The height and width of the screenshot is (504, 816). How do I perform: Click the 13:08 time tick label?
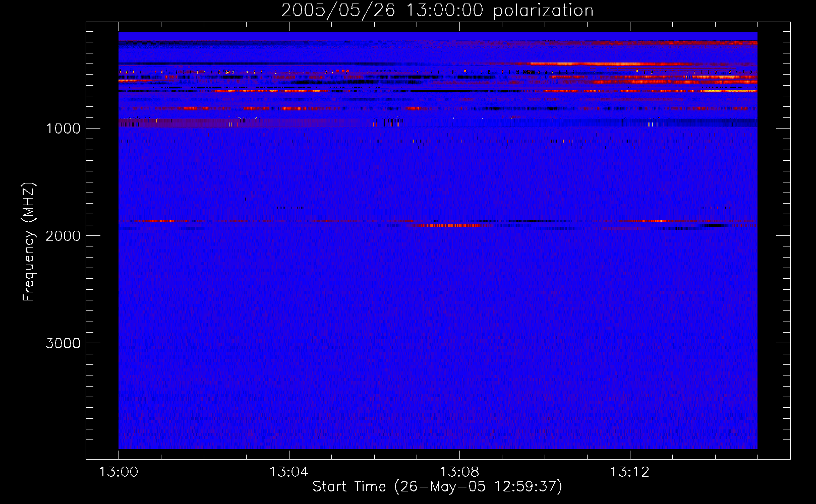click(459, 472)
